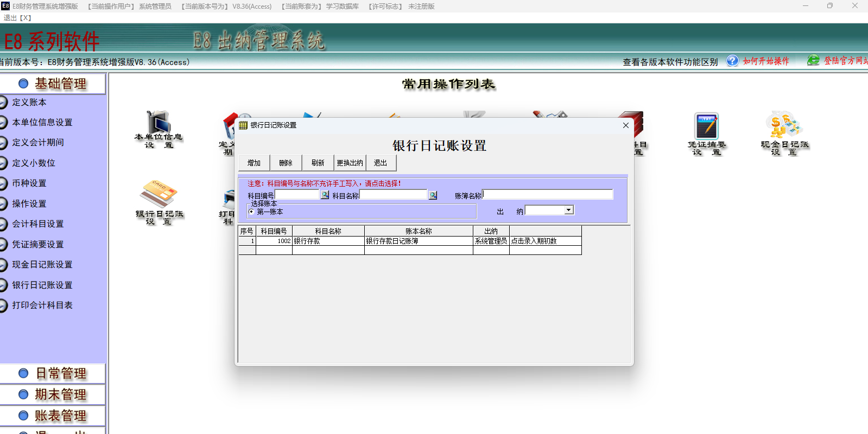
Task: Click the lookup icon beside 科目编号 field
Action: pyautogui.click(x=325, y=195)
